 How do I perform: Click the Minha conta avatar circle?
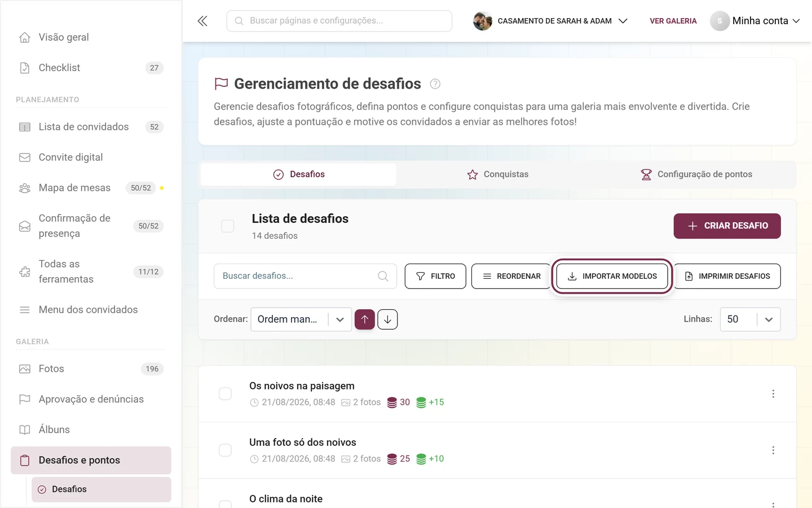720,21
